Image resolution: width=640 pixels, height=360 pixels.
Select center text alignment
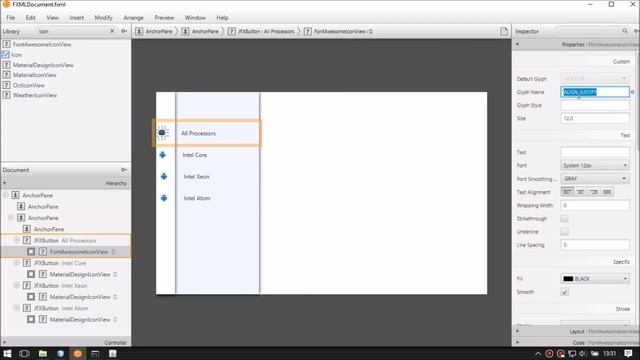pos(580,192)
